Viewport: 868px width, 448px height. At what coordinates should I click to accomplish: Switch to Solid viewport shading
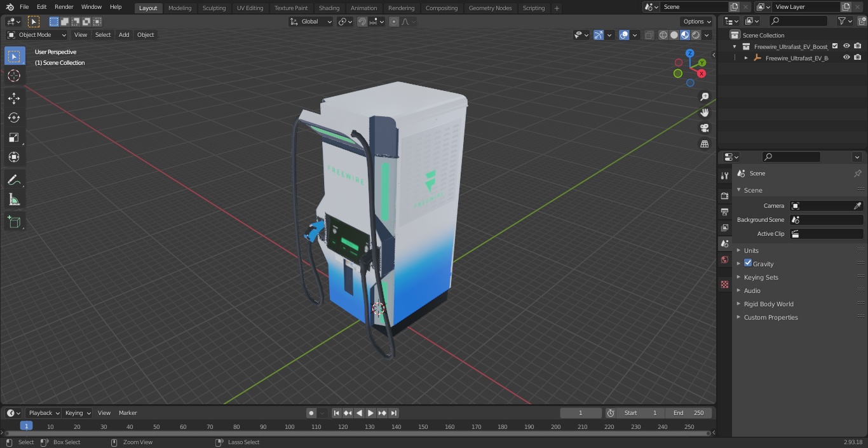pos(674,35)
